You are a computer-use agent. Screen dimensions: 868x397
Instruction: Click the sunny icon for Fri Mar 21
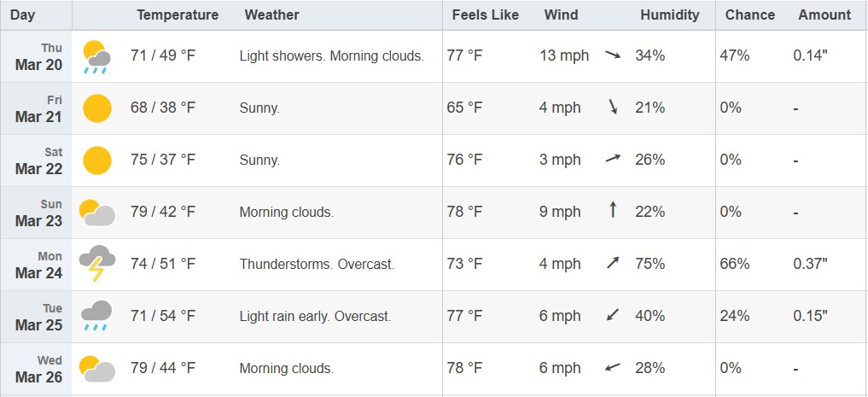97,108
